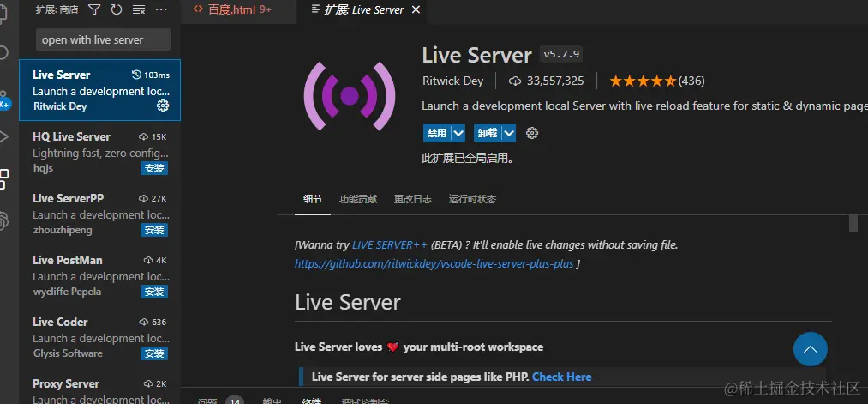The height and width of the screenshot is (404, 868).
Task: Click the 此扩展已全局启用。 status text
Action: click(x=468, y=159)
